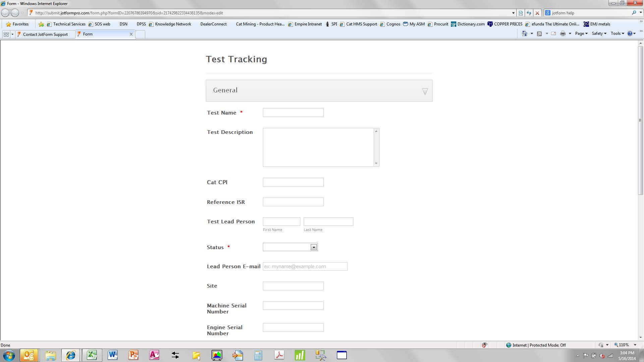
Task: Open the COPPER PRICES favorites link
Action: 505,24
